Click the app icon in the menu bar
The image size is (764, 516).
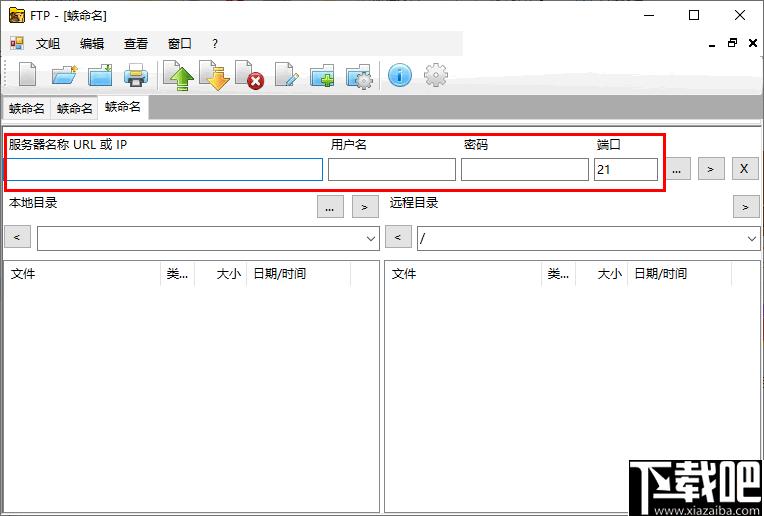[x=17, y=43]
